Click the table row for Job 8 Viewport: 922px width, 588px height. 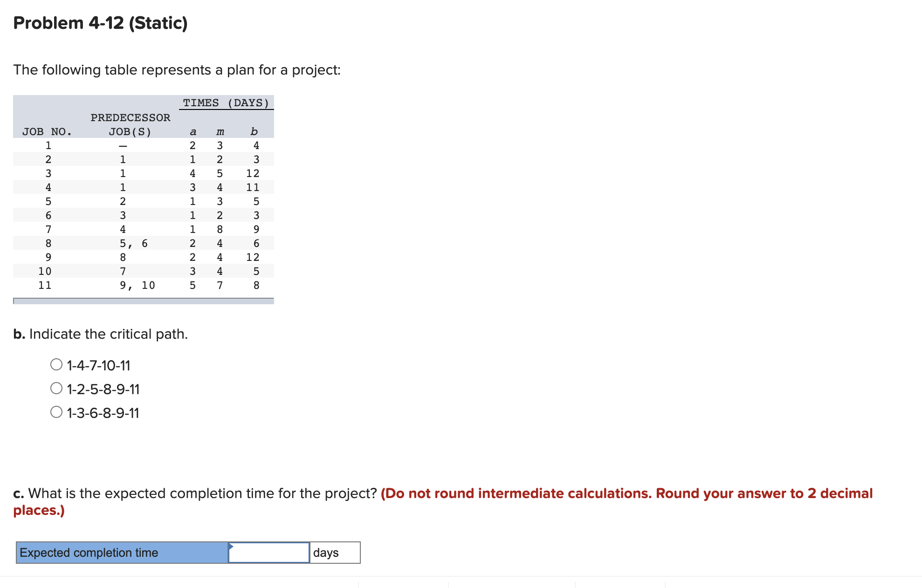tap(140, 243)
